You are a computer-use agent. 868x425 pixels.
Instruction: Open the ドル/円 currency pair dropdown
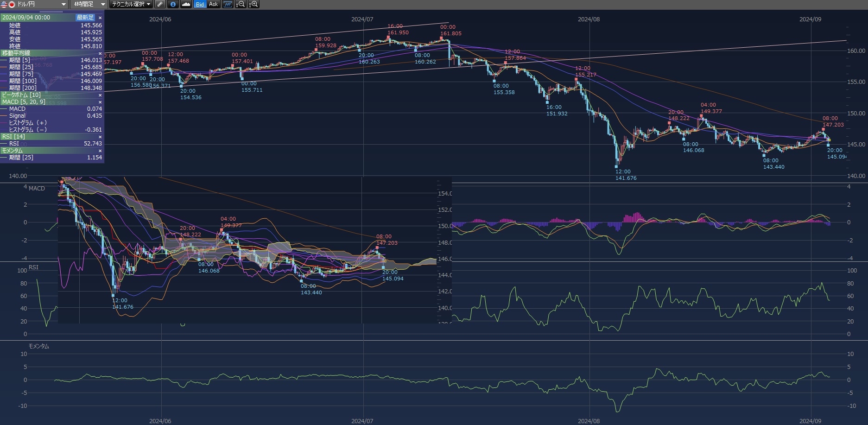[x=63, y=4]
